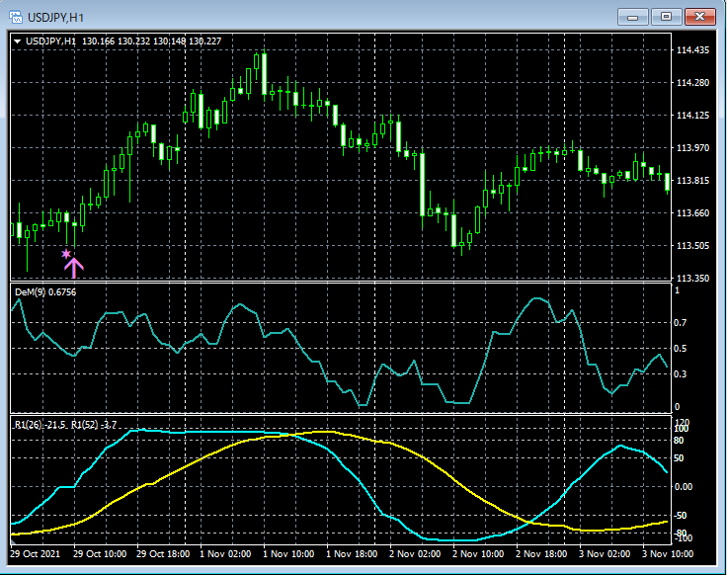Click the pink up arrow signal marker

click(x=74, y=267)
